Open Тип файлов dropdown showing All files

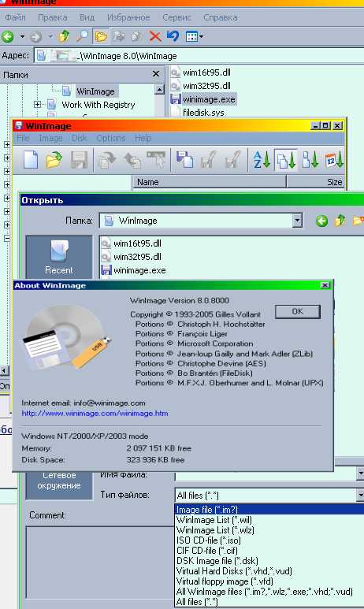click(x=360, y=496)
